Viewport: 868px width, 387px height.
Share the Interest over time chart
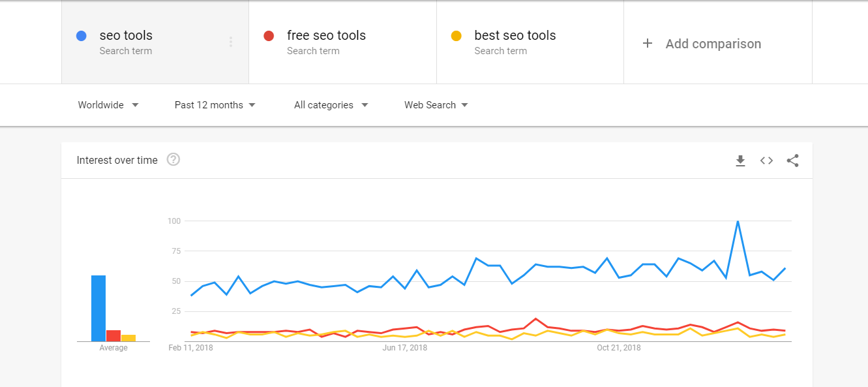792,161
